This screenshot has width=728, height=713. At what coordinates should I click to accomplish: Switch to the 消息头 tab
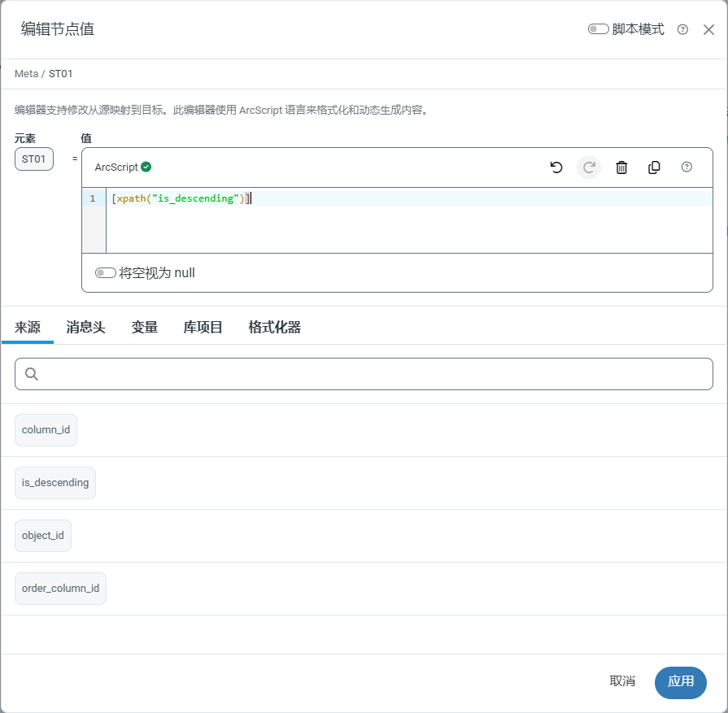point(85,328)
